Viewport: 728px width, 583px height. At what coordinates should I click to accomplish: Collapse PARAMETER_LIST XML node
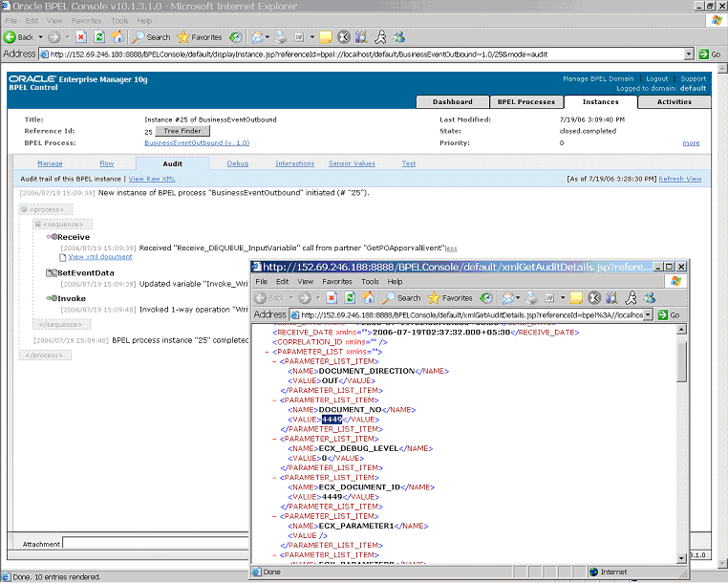[267, 352]
